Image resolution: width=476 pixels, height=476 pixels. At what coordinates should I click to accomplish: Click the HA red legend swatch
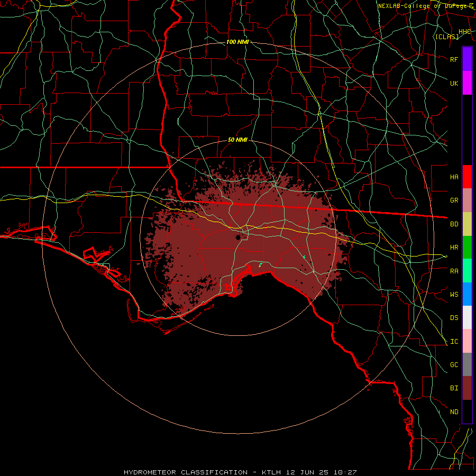pyautogui.click(x=467, y=177)
